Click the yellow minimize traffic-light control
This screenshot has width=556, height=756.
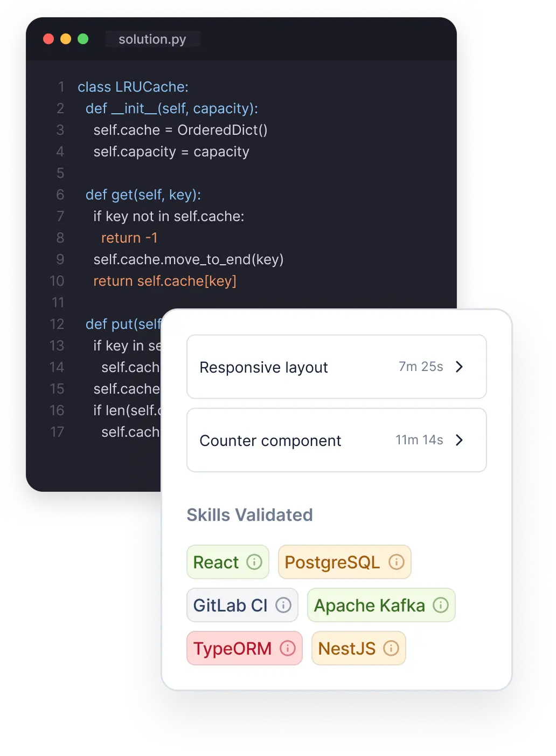coord(66,39)
